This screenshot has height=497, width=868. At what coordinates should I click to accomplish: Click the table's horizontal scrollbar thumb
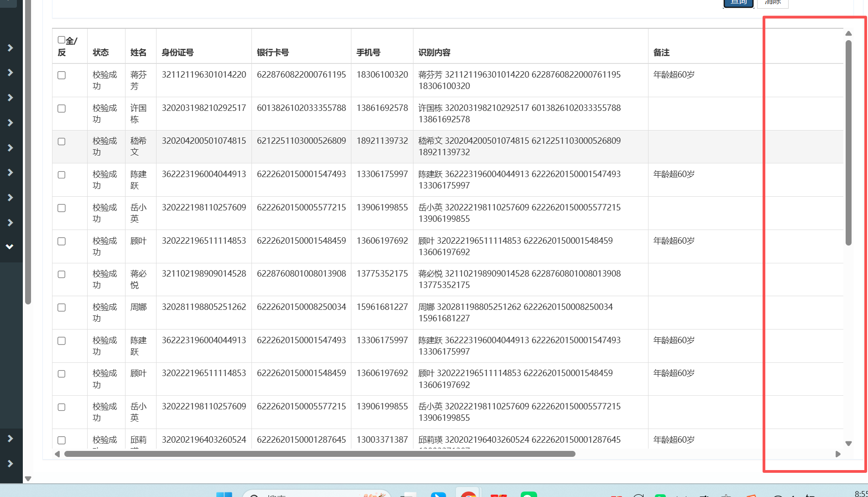[x=320, y=454]
